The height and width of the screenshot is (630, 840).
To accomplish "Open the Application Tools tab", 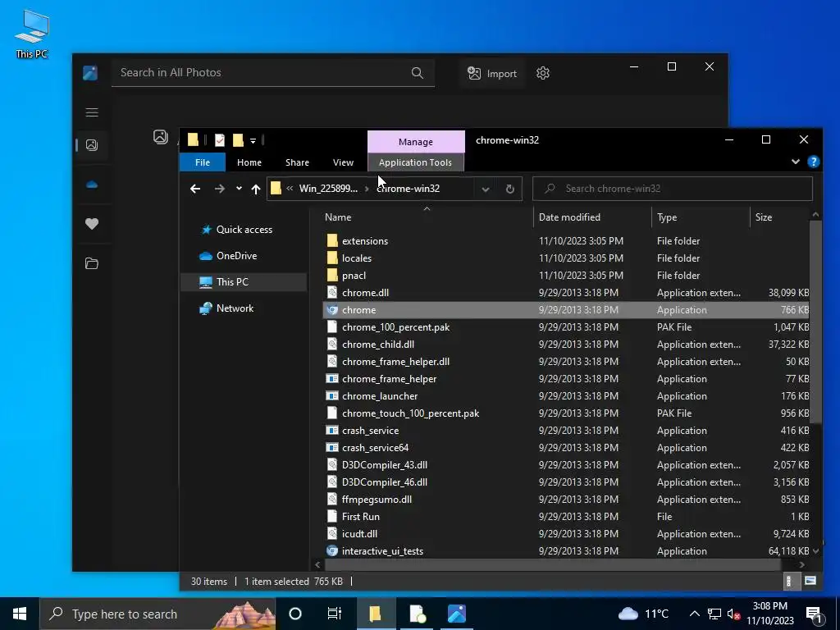I will coord(415,162).
